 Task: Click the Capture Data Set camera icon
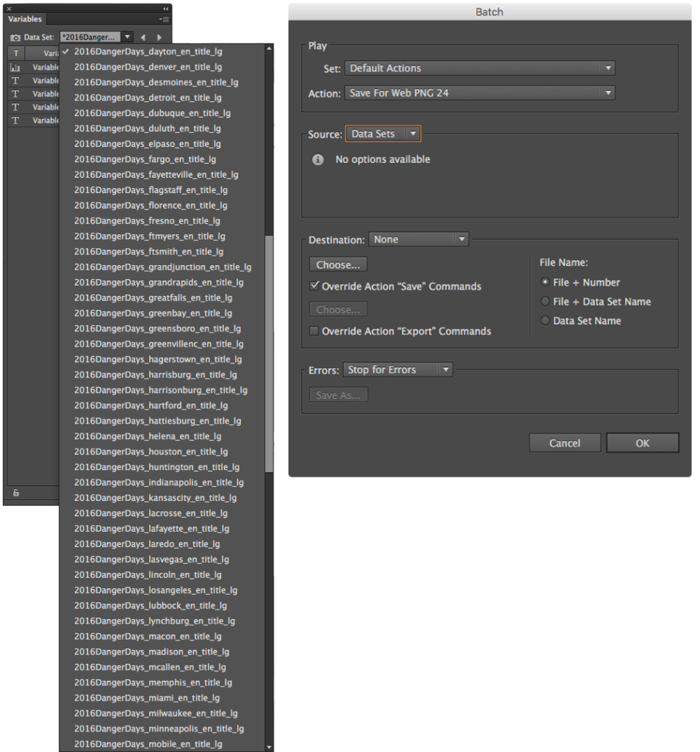pyautogui.click(x=15, y=37)
